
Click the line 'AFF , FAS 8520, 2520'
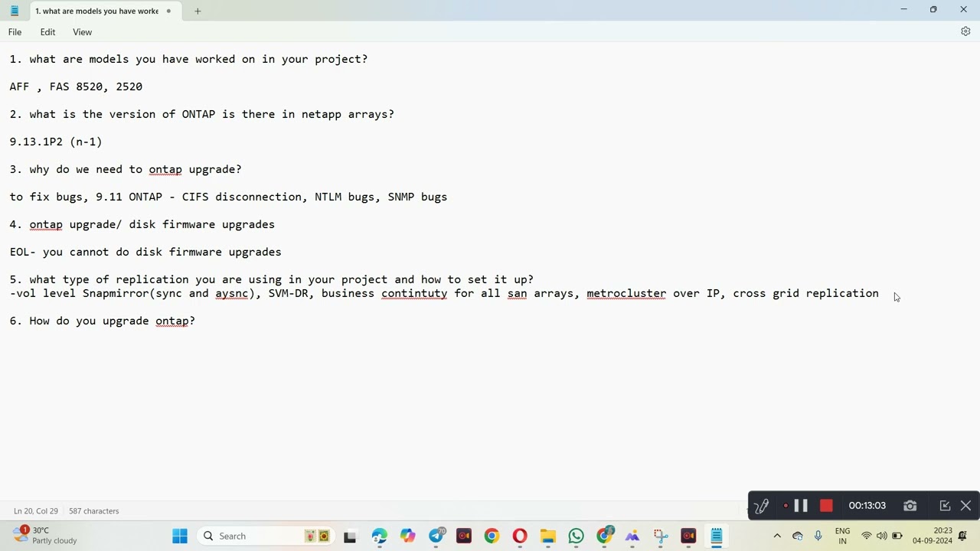click(76, 86)
